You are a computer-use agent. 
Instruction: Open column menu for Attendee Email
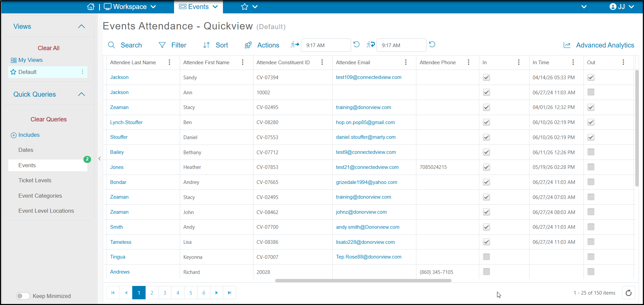(x=406, y=62)
